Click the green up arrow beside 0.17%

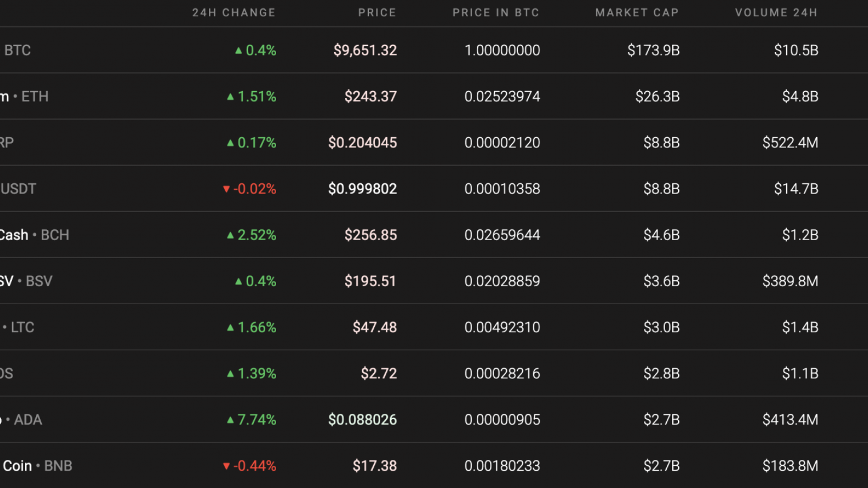(231, 143)
